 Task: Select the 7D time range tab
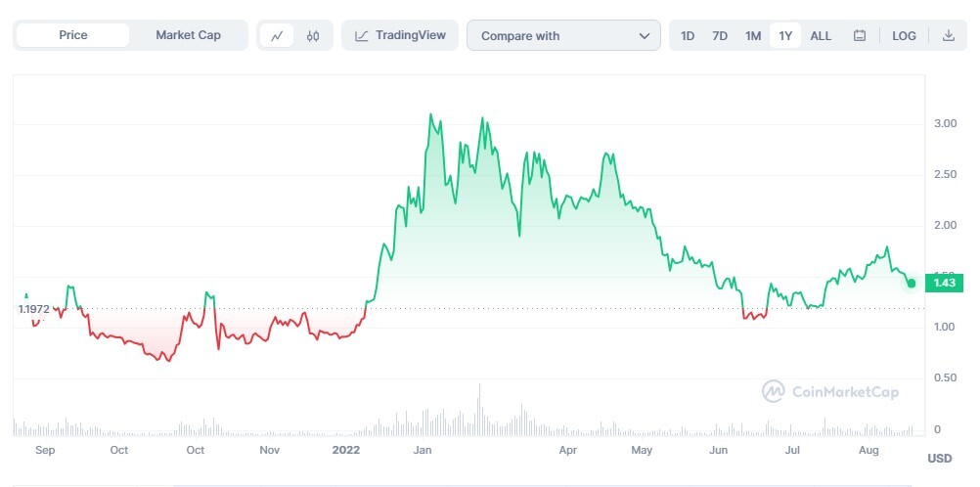point(720,35)
